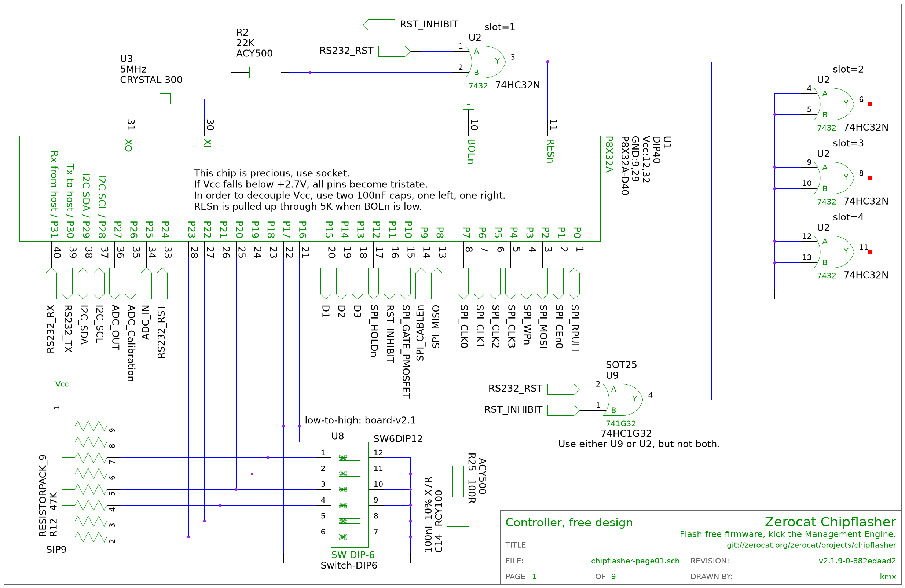The height and width of the screenshot is (588, 905).
Task: Select the 'Rx from host / P31' pin label
Action: tap(55, 194)
